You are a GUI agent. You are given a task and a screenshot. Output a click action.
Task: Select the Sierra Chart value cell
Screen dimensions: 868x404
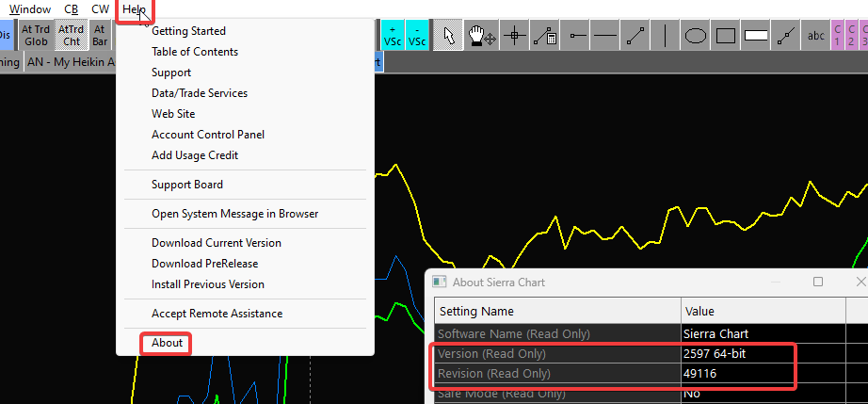coord(764,334)
